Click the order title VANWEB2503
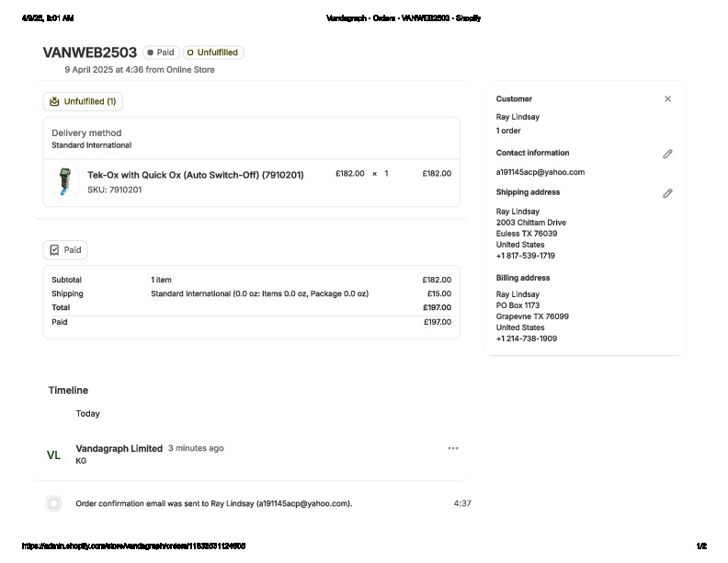This screenshot has height=563, width=728. click(x=89, y=52)
